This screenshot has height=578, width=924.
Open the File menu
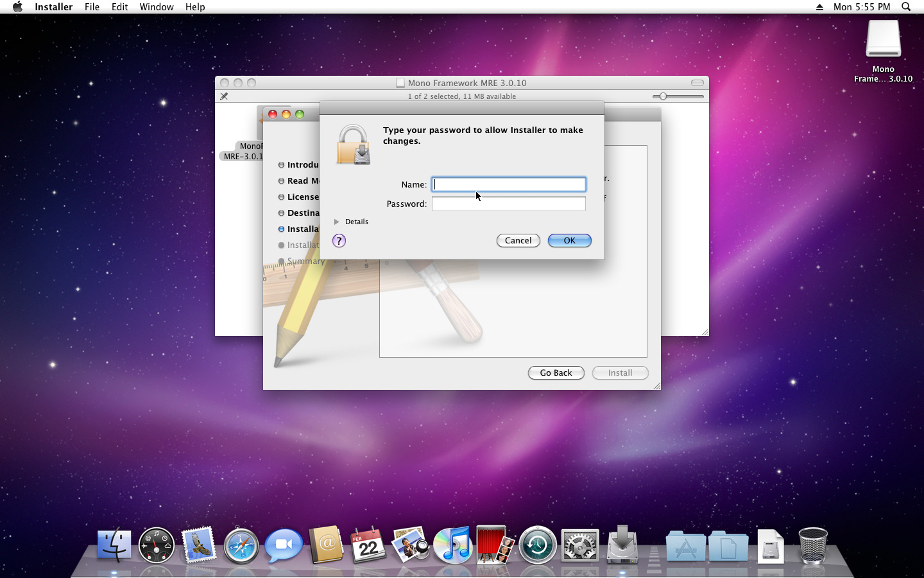[x=92, y=7]
